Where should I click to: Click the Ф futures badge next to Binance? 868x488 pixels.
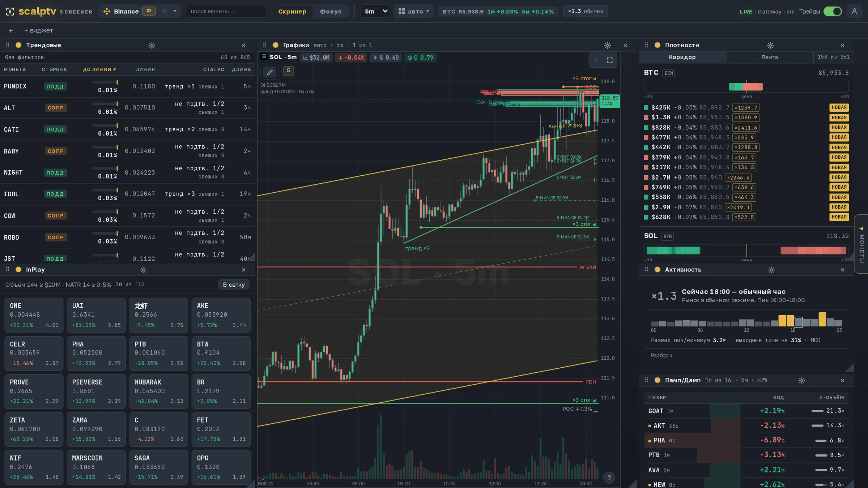click(149, 11)
